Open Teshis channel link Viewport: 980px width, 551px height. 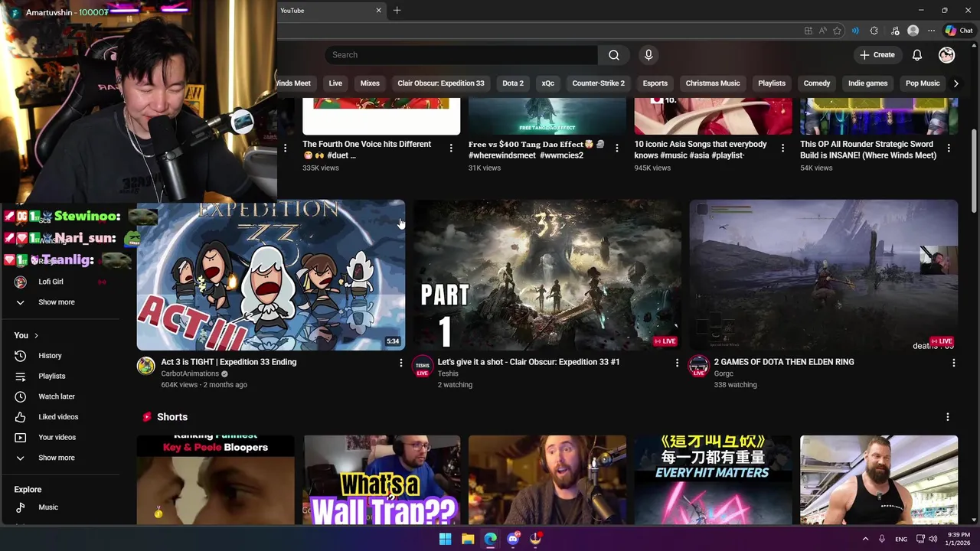click(448, 374)
